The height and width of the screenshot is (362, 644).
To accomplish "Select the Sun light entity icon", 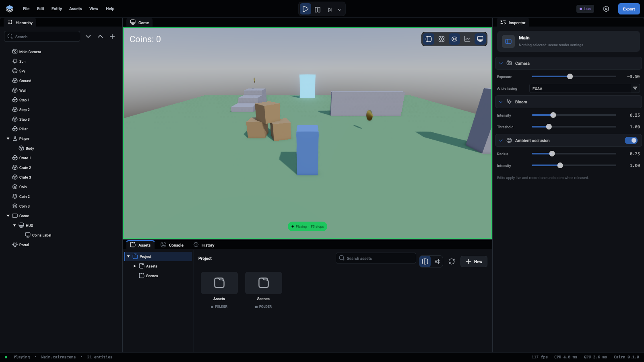I will pos(15,61).
